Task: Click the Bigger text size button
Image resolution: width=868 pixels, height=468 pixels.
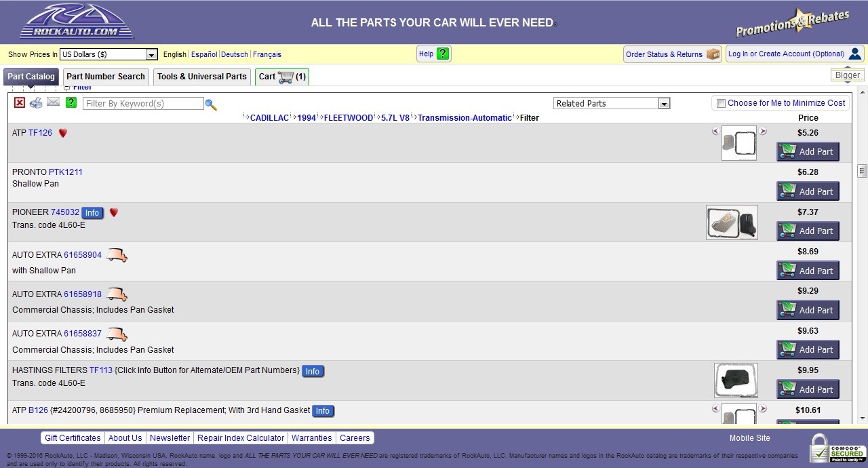Action: (848, 75)
